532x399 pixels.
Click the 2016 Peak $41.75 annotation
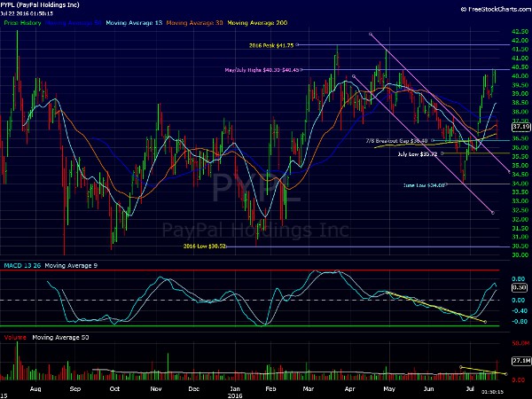tap(271, 45)
